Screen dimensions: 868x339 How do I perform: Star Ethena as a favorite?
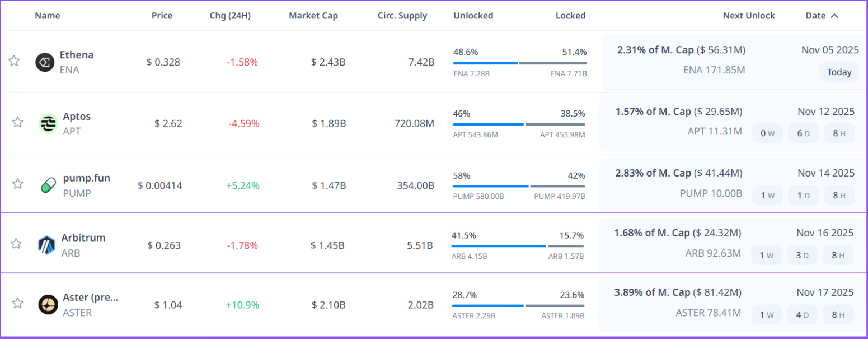tap(14, 61)
